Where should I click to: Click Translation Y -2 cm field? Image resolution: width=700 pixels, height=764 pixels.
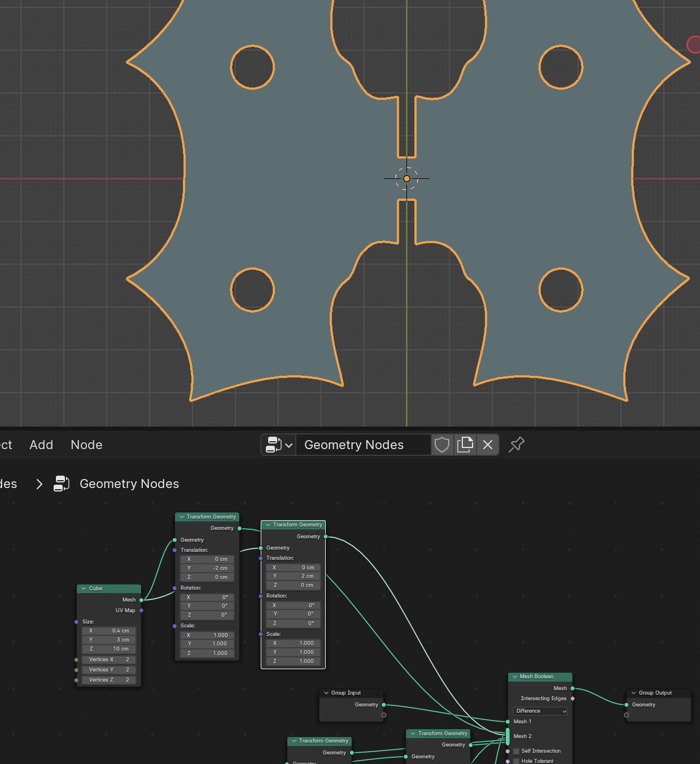click(207, 568)
